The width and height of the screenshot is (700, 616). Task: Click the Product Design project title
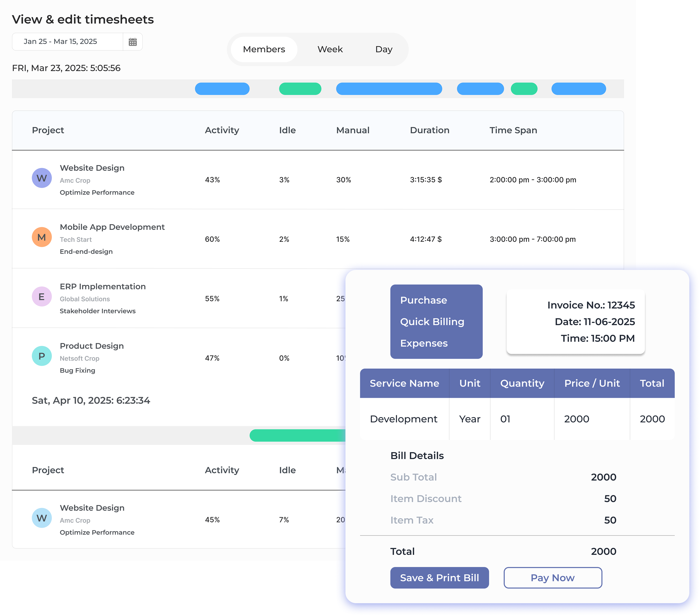(92, 346)
